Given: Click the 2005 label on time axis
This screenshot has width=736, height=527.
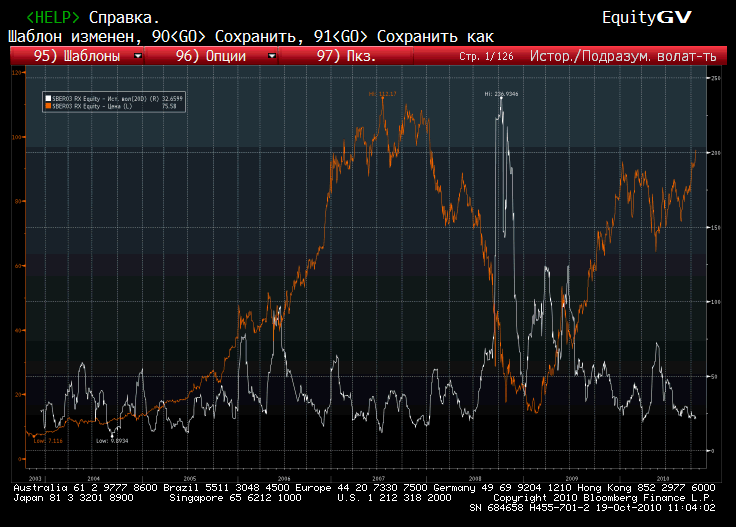Looking at the screenshot, I should [190, 479].
